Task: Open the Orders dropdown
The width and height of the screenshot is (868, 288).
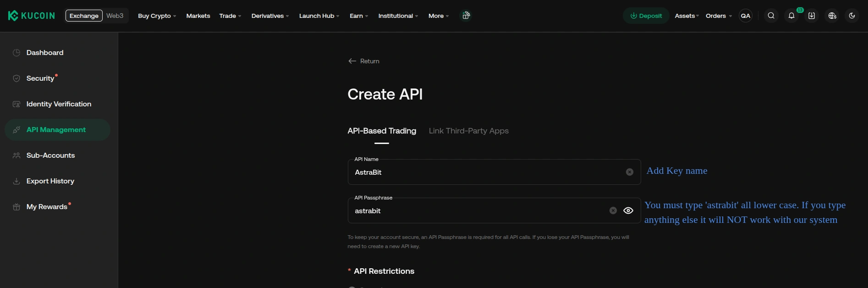Action: coord(719,16)
